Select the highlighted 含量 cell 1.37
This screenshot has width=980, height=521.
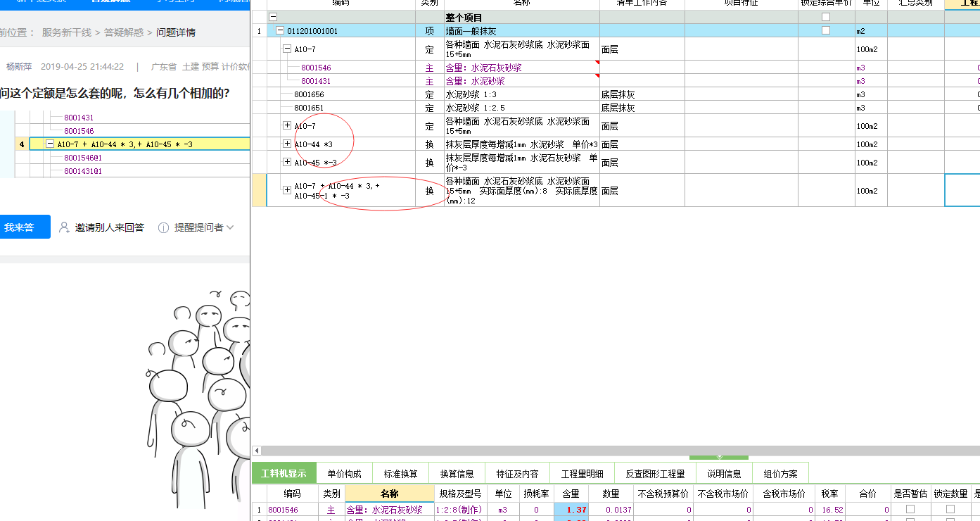pyautogui.click(x=571, y=509)
